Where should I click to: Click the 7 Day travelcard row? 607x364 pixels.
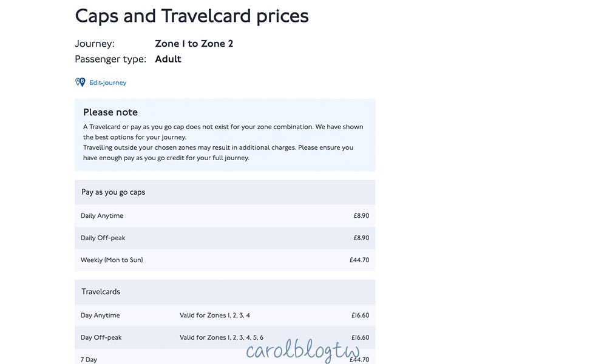(x=225, y=357)
